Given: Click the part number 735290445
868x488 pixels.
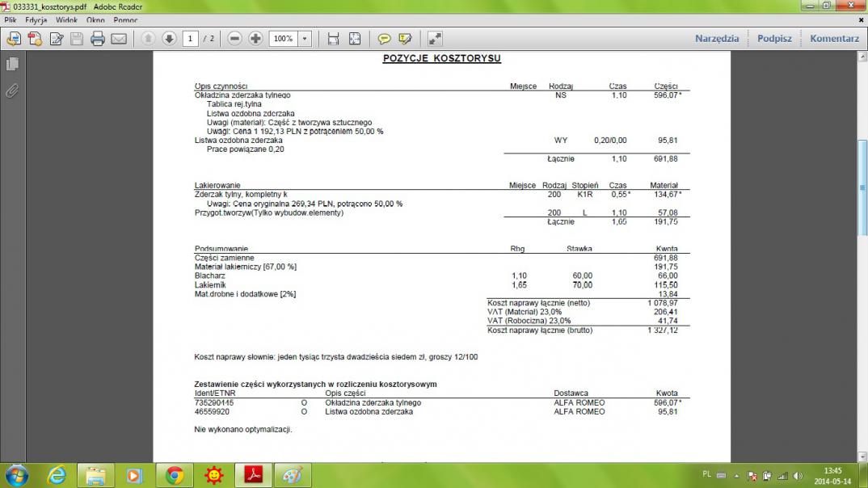Looking at the screenshot, I should (213, 403).
